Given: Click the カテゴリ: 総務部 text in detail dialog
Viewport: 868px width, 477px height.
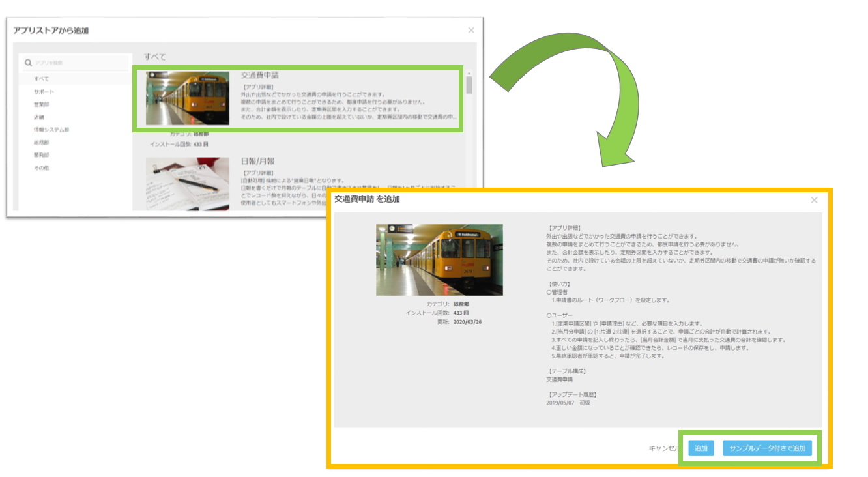Looking at the screenshot, I should pos(448,304).
